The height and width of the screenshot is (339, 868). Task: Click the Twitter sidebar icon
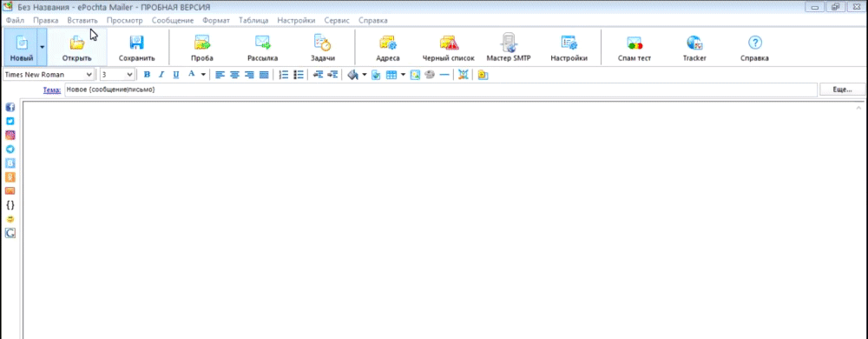[x=10, y=122]
